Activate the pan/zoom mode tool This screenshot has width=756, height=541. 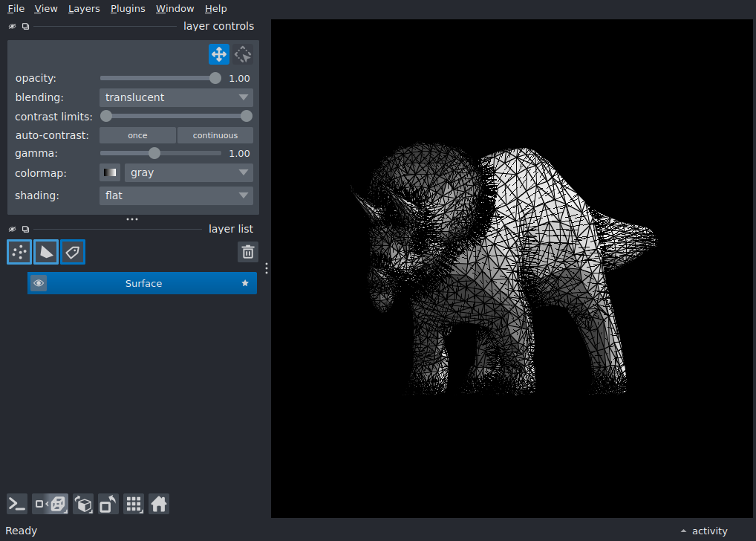tap(219, 54)
